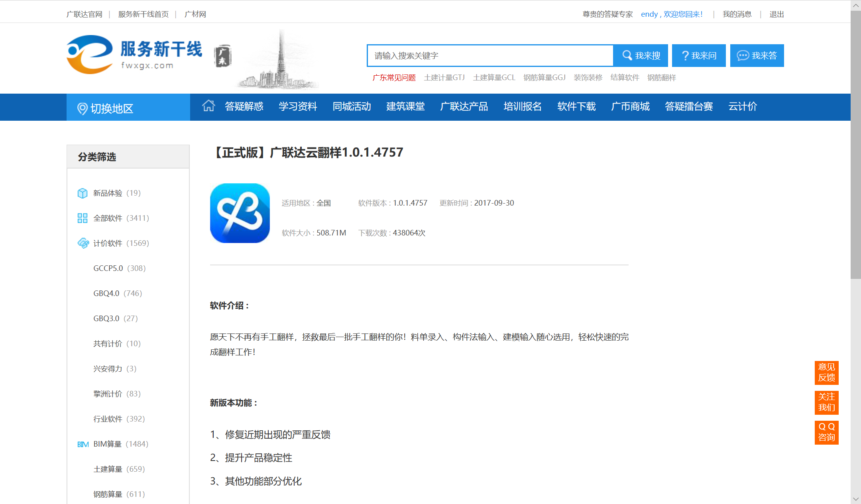Image resolution: width=861 pixels, height=504 pixels.
Task: Select GCCP5.0 (308) subcategory
Action: coord(120,269)
